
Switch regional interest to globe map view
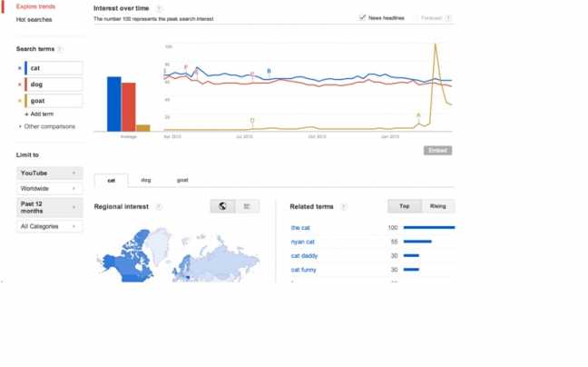point(222,206)
